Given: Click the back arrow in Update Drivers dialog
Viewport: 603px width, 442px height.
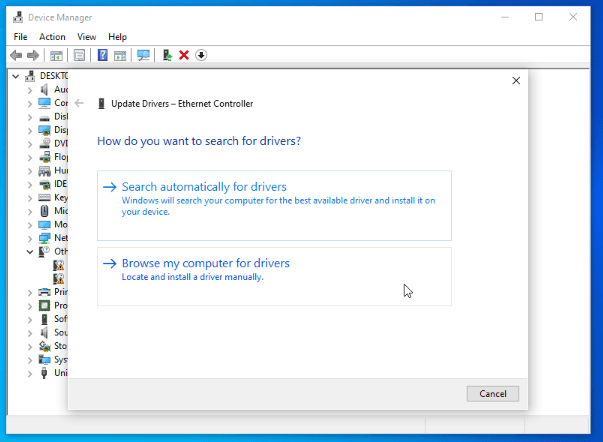Looking at the screenshot, I should click(79, 103).
